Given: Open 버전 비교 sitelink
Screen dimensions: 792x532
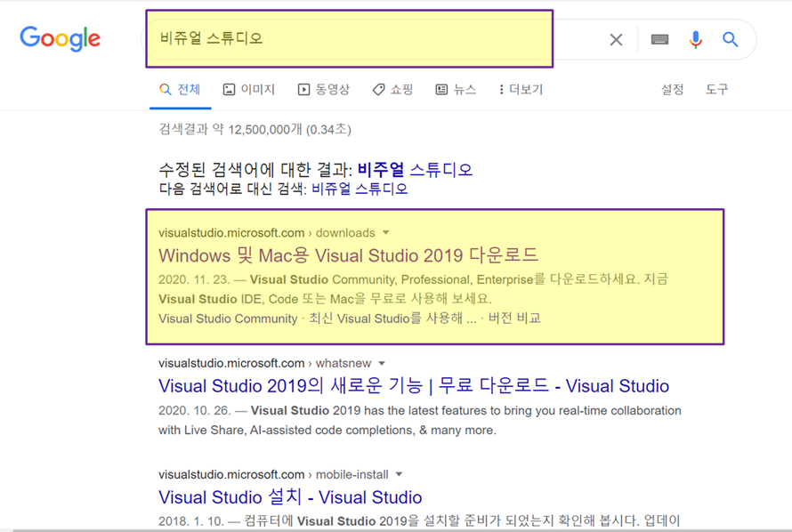Looking at the screenshot, I should click(514, 318).
